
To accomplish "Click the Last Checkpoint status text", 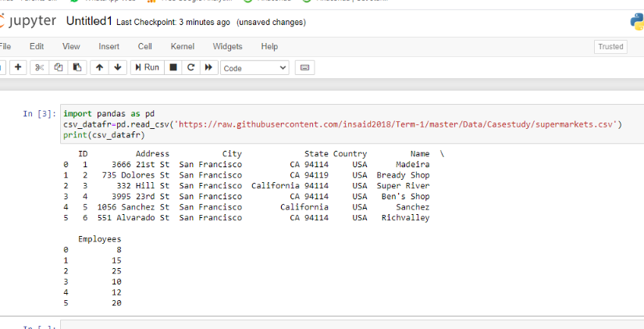I will [173, 23].
